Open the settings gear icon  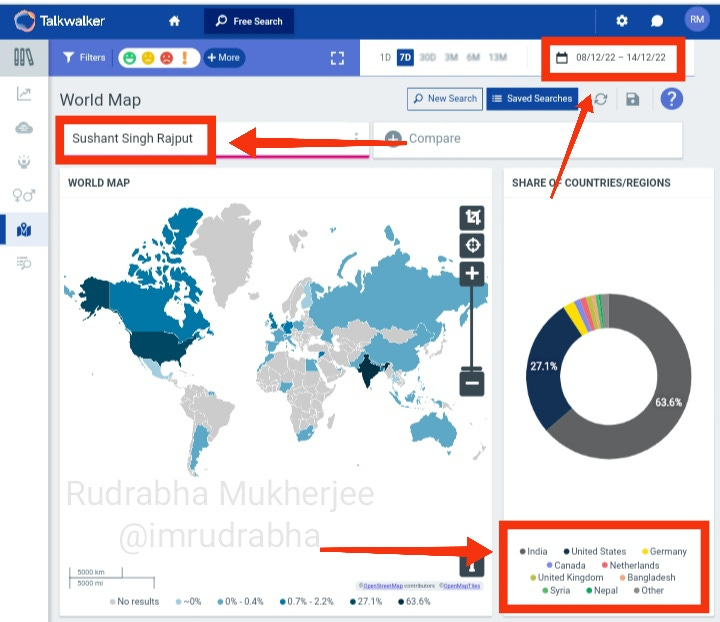(x=622, y=21)
